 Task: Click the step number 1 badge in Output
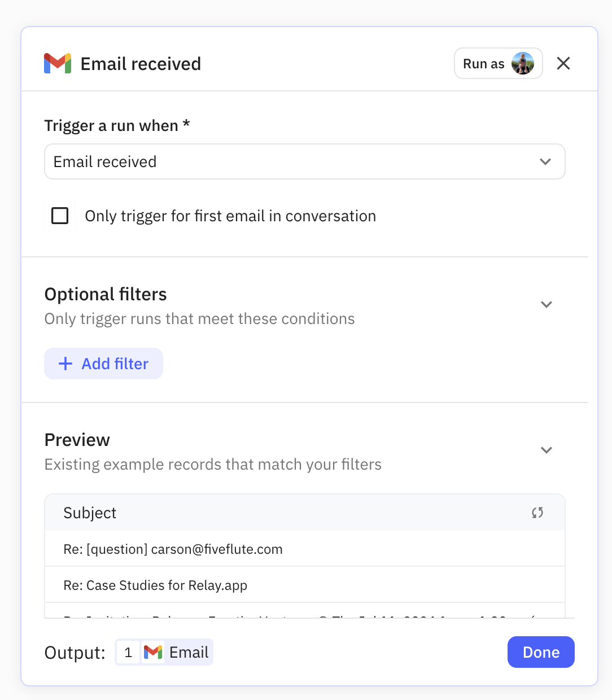point(128,653)
